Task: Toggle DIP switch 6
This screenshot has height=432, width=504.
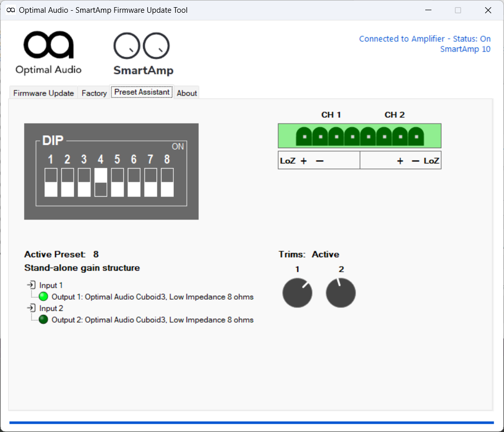Action: (134, 182)
